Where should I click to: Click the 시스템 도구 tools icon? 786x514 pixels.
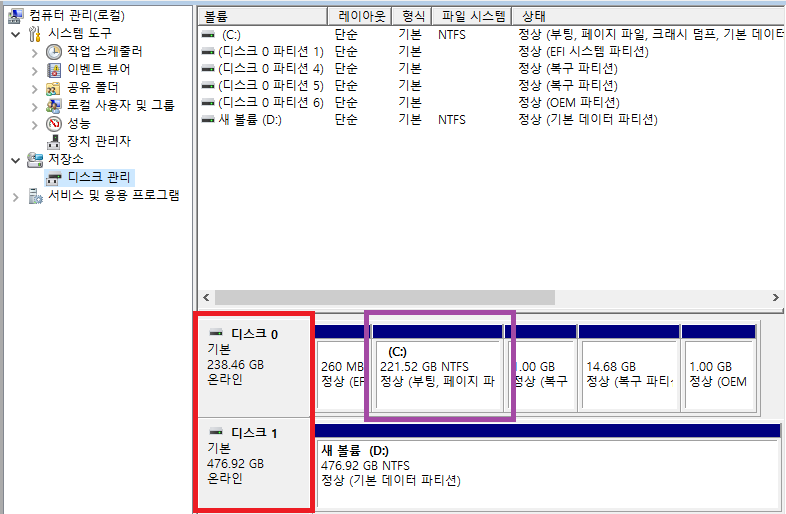pyautogui.click(x=35, y=34)
